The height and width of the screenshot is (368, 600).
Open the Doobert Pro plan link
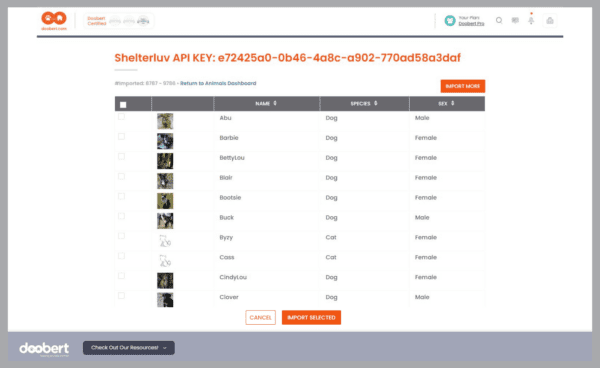(x=471, y=24)
